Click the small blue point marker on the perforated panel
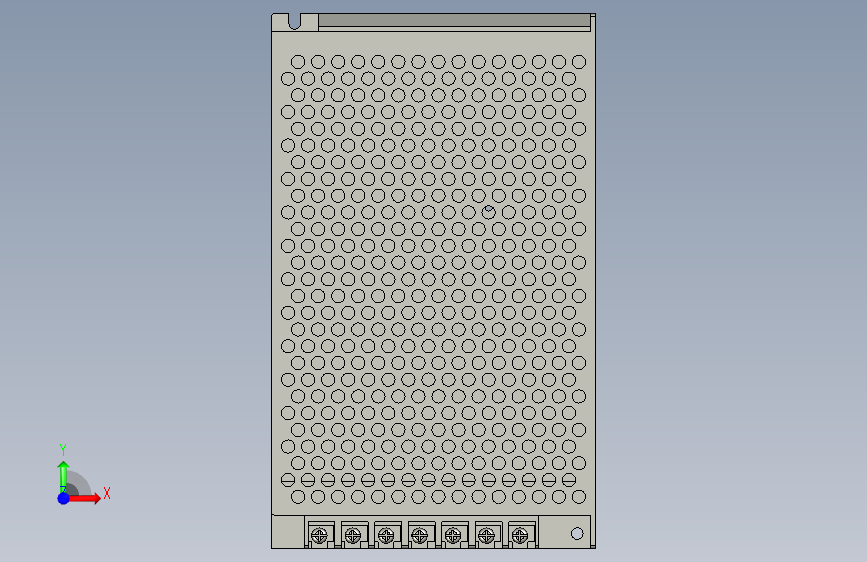The width and height of the screenshot is (867, 562). tap(488, 209)
